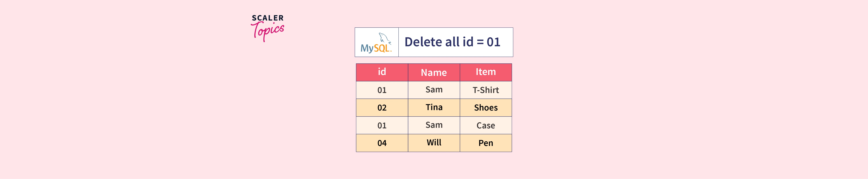This screenshot has width=868, height=179.
Task: Click the T-Shirt item cell
Action: pyautogui.click(x=486, y=90)
